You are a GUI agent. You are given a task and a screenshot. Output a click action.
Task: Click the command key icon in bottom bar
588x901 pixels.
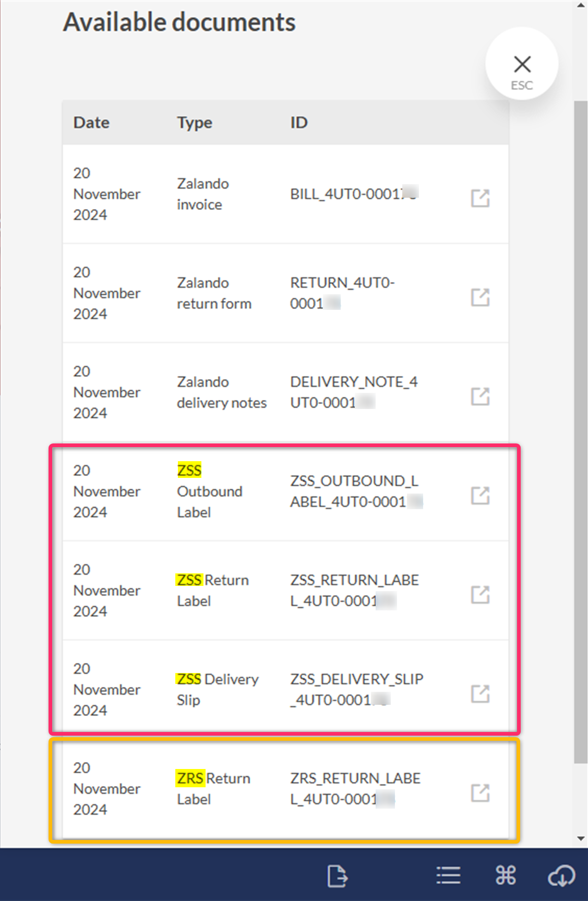[506, 875]
